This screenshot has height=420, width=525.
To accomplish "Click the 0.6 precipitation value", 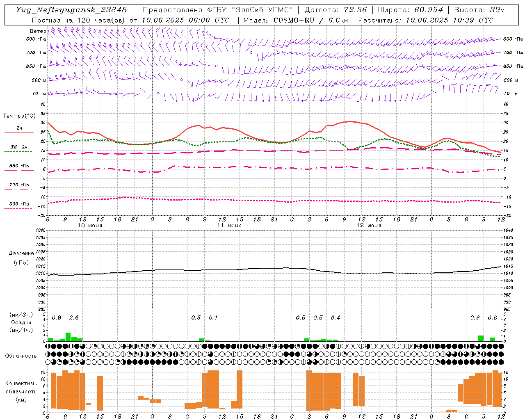I will (492, 317).
